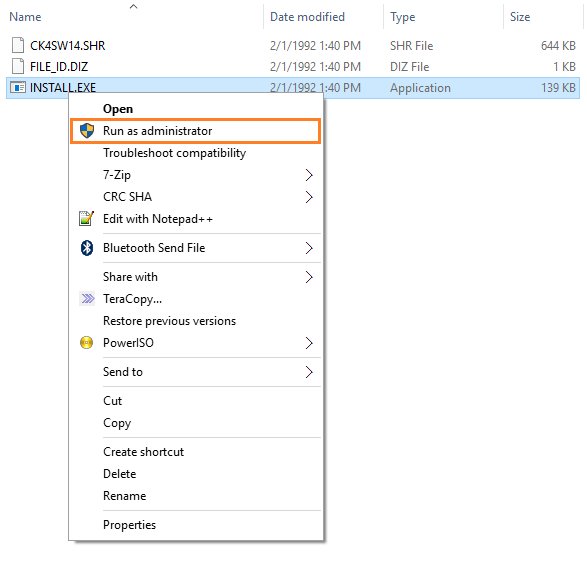Viewport: 587px width, 582px height.
Task: Expand the 7-Zip submenu arrow
Action: [309, 175]
